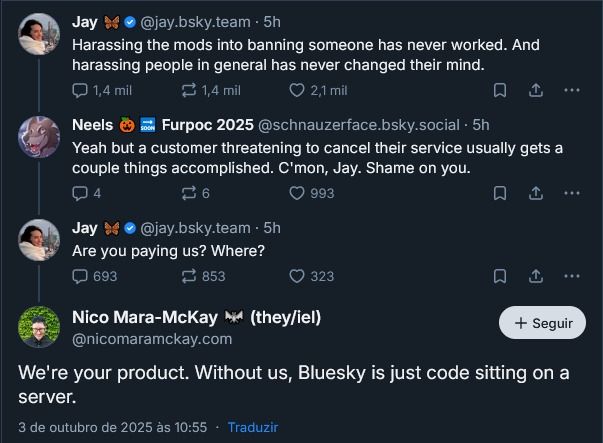603x443 pixels.
Task: Repost Neels' post with 6 reposts
Action: click(188, 193)
